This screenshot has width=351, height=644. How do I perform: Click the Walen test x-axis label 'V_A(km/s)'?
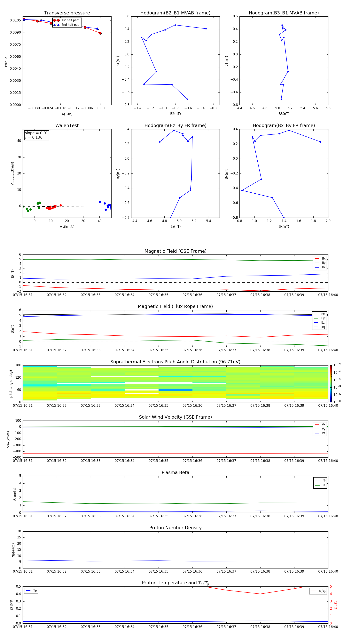pyautogui.click(x=67, y=227)
